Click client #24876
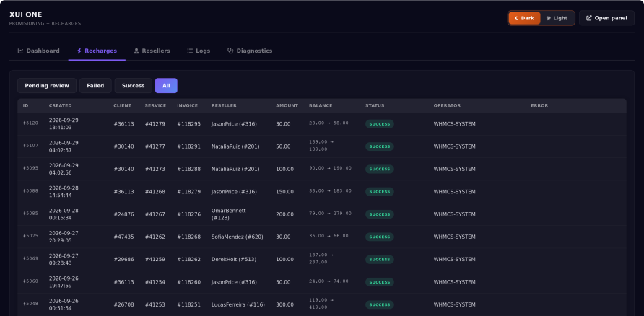The height and width of the screenshot is (316, 644). click(123, 214)
